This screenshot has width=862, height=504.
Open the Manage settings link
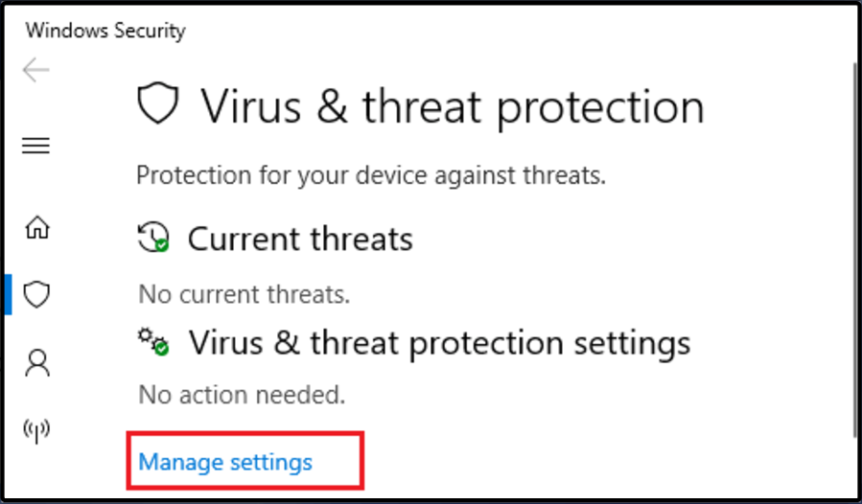click(x=225, y=462)
